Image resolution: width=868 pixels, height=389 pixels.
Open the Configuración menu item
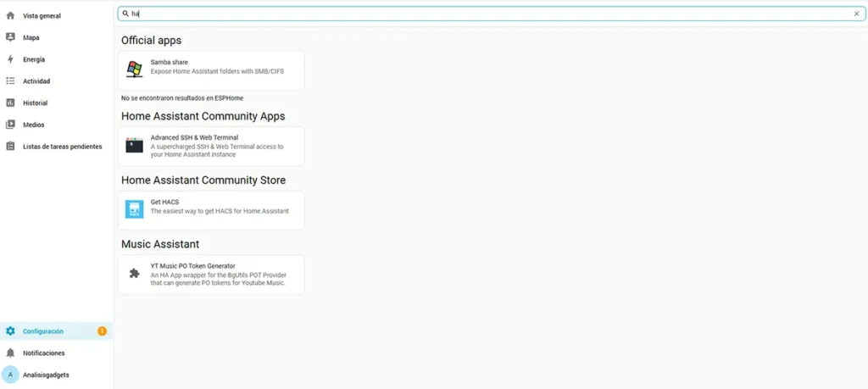56,331
